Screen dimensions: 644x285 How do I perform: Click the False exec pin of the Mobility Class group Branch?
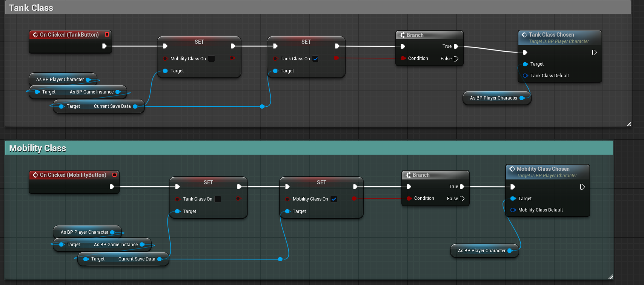pos(463,199)
